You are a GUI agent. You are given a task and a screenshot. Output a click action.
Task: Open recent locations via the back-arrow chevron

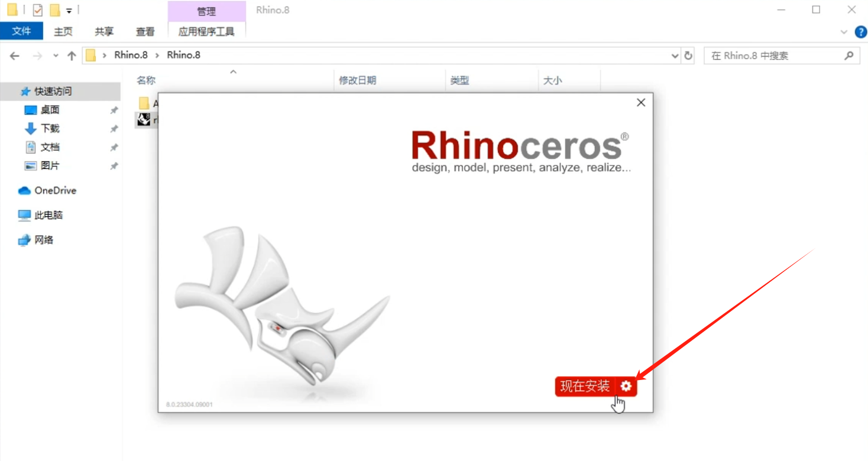[55, 55]
